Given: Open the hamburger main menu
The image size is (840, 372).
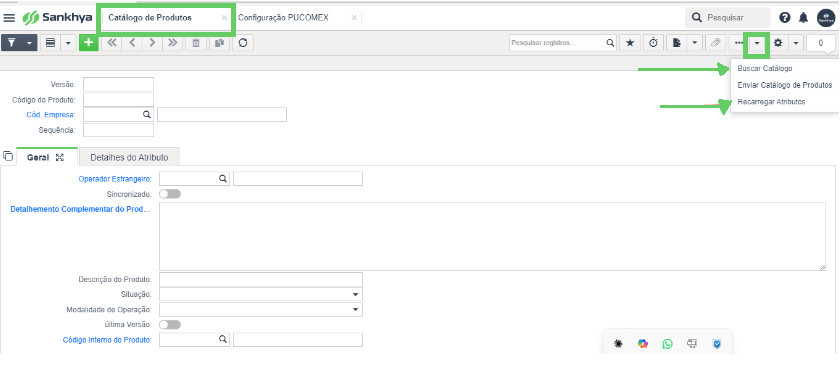Looking at the screenshot, I should (x=9, y=18).
